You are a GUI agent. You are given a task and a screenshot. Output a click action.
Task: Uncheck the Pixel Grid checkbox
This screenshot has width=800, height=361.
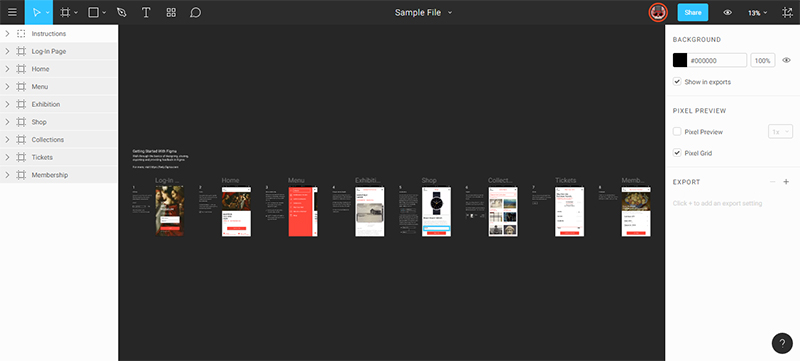677,153
